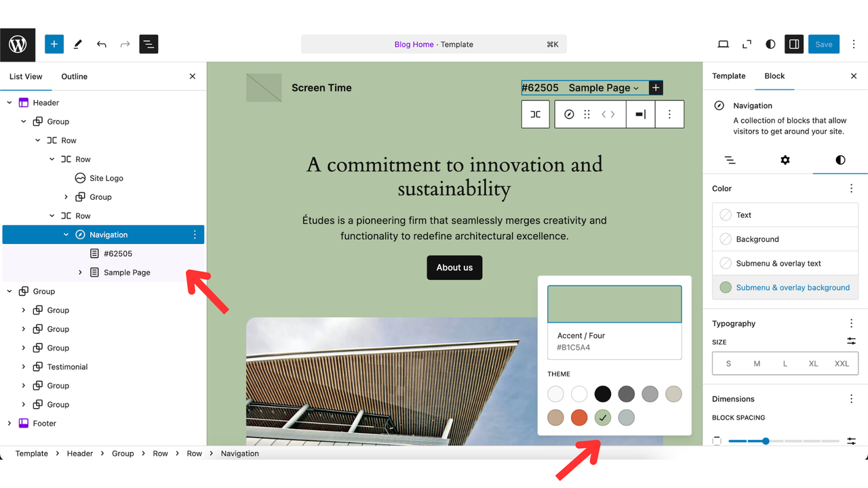The image size is (868, 488).
Task: Collapse the Header tree item chevron
Action: pyautogui.click(x=9, y=103)
